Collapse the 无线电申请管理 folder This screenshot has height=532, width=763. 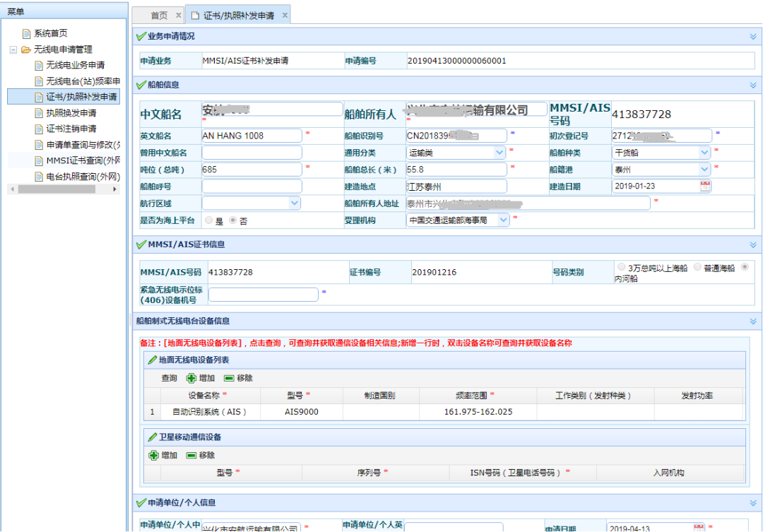coord(13,49)
